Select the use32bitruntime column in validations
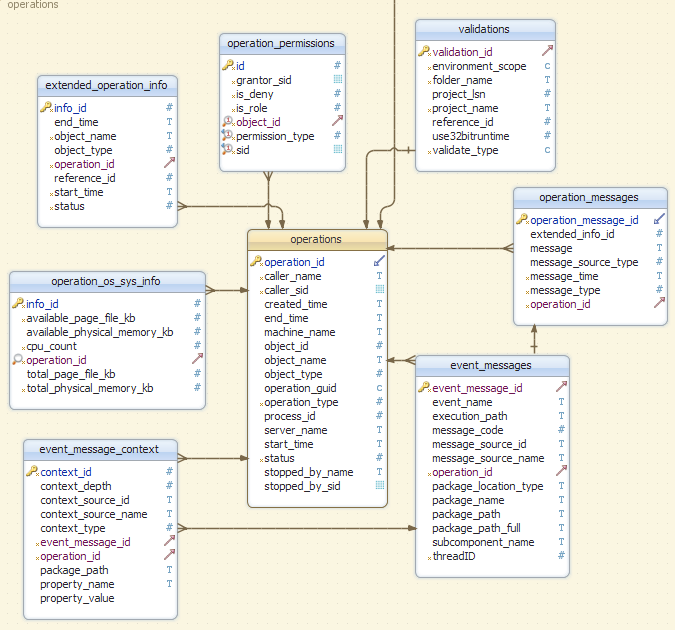The image size is (675, 630). coord(471,136)
